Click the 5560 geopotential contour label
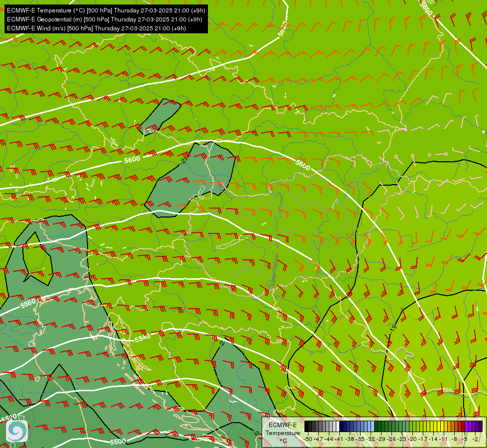Image resolution: width=487 pixels, height=448 pixels. (x=28, y=304)
